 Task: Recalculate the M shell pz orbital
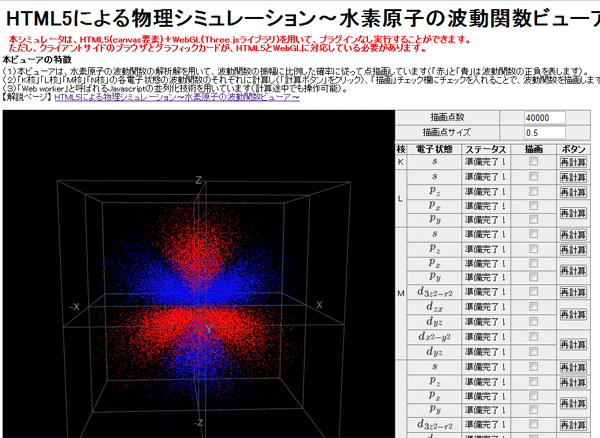[x=573, y=249]
